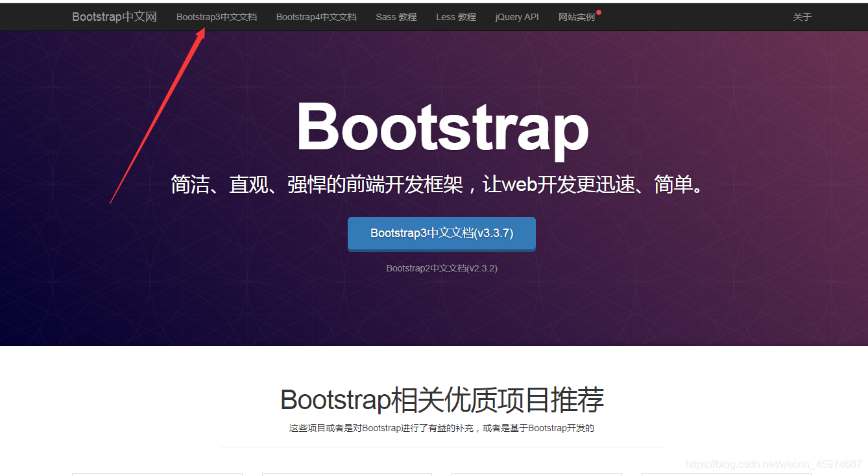This screenshot has height=476, width=868.
Task: Click the blue Bootstrap3中文文档(v3.3.7) button
Action: pos(442,233)
